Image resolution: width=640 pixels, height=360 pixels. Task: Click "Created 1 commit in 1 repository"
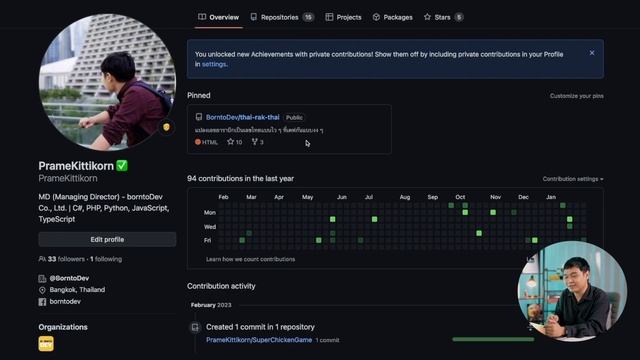pos(260,327)
